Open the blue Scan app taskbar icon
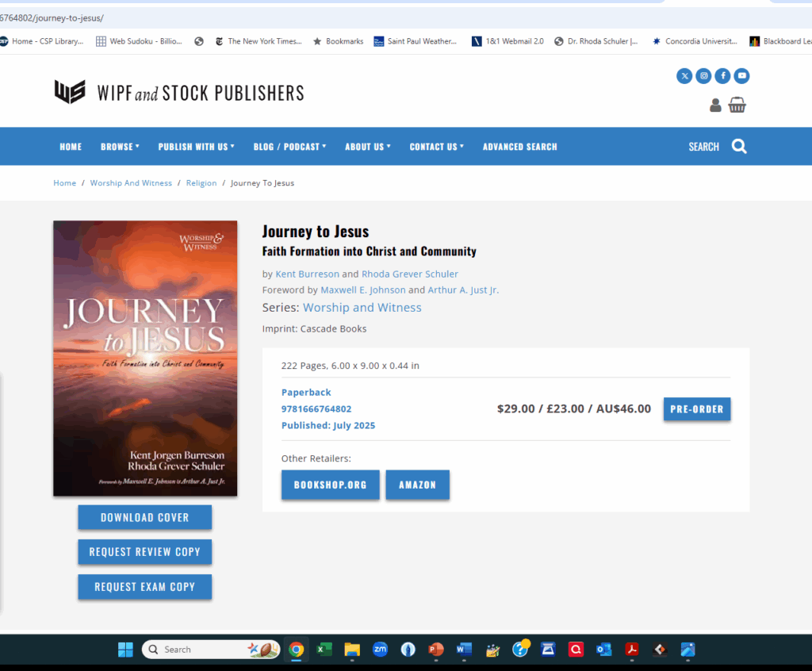Image resolution: width=812 pixels, height=671 pixels. 548,650
